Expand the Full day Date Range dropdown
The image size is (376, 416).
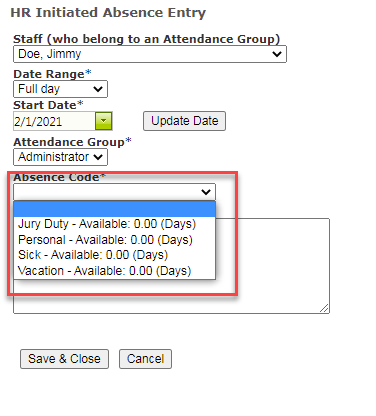coord(60,89)
